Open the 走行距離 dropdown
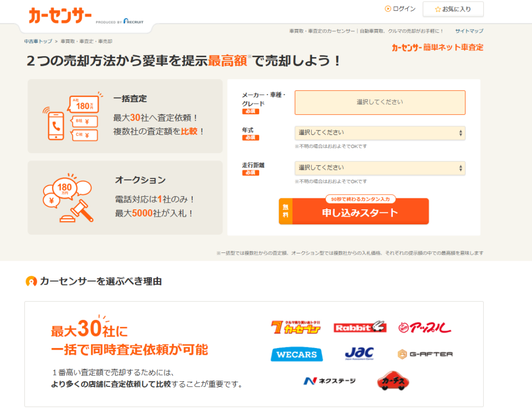 pyautogui.click(x=380, y=168)
